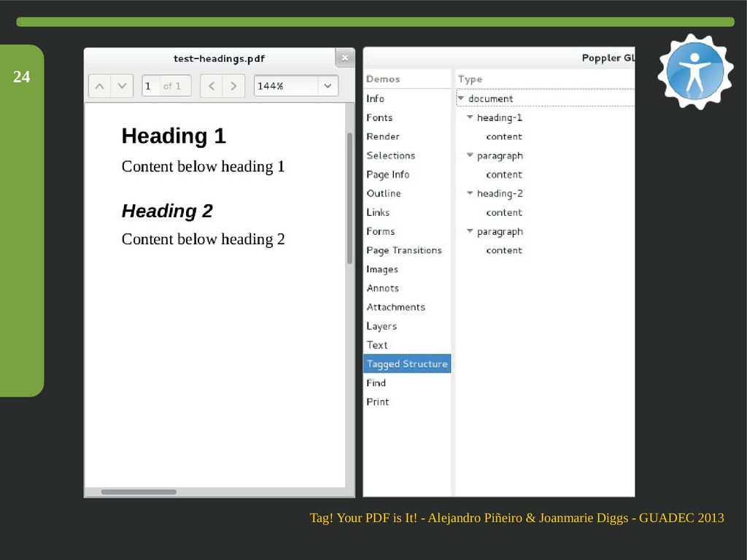Click the Demos column header
This screenshot has width=747, height=560.
coord(383,79)
